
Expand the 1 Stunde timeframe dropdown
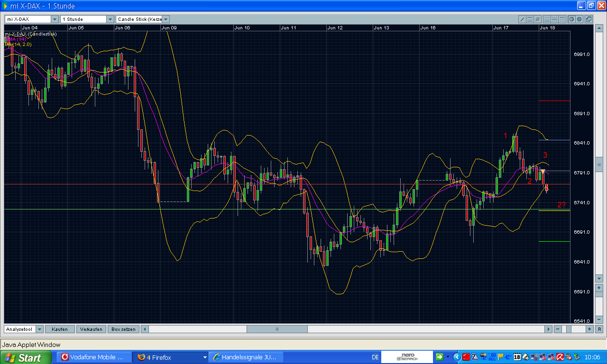click(110, 19)
